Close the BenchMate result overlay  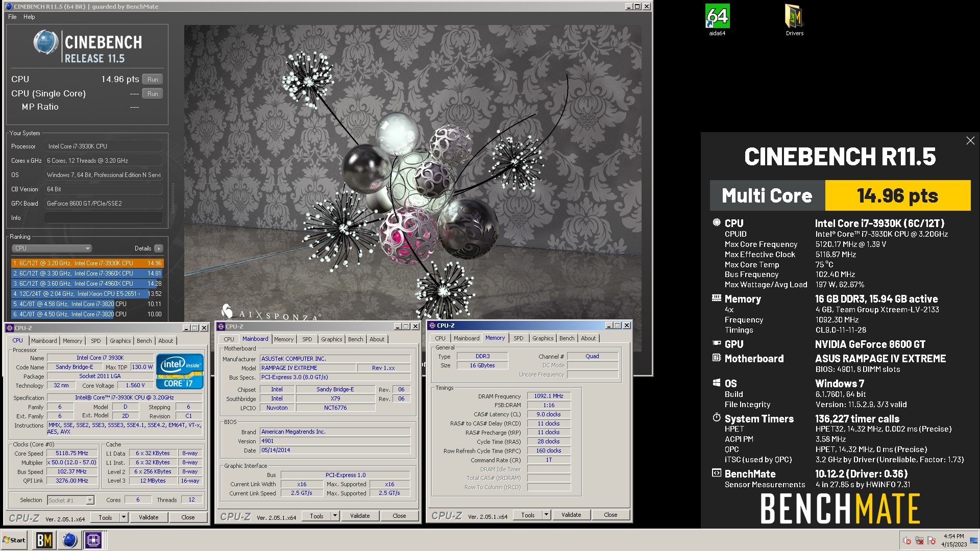[970, 141]
